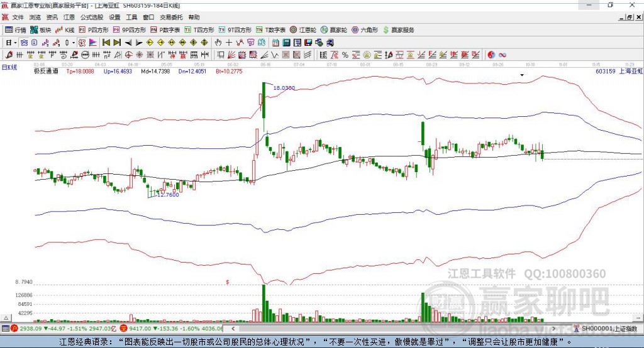The image size is (644, 348).
Task: Click the skip-to-first green arrow icon
Action: click(x=106, y=43)
